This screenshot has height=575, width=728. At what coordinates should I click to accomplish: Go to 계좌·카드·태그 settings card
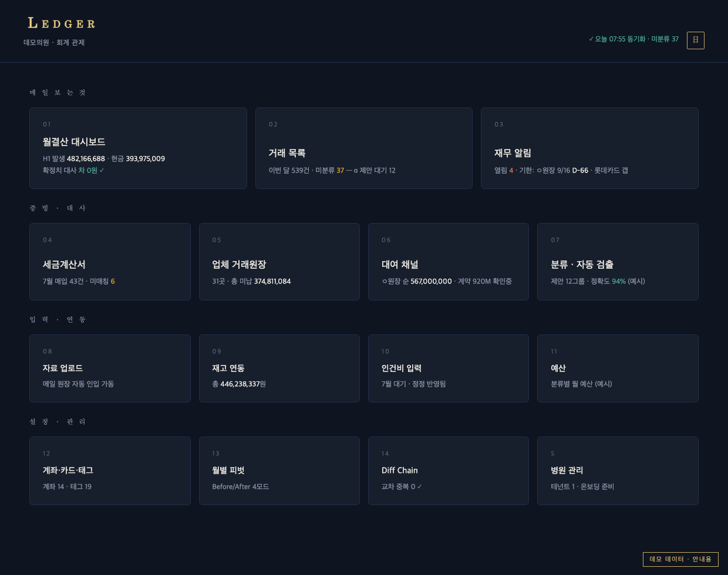(110, 471)
